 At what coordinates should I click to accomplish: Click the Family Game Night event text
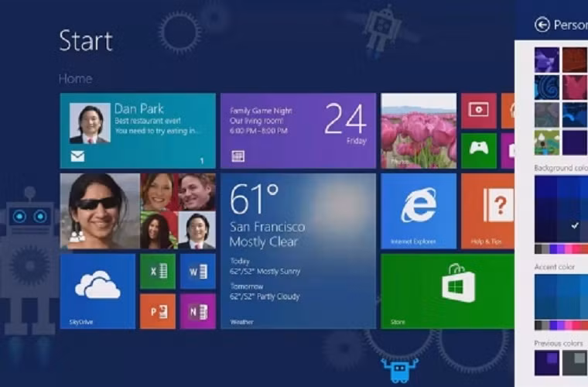261,111
